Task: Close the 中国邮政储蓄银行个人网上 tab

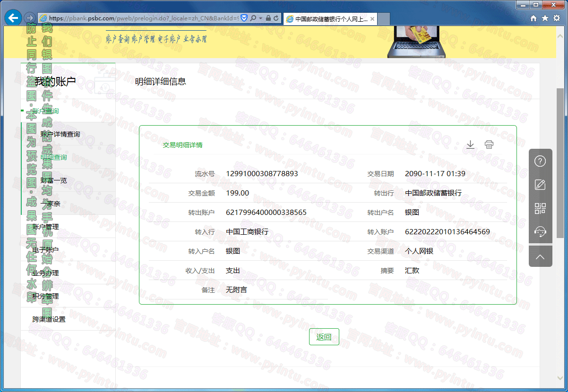Action: 372,19
